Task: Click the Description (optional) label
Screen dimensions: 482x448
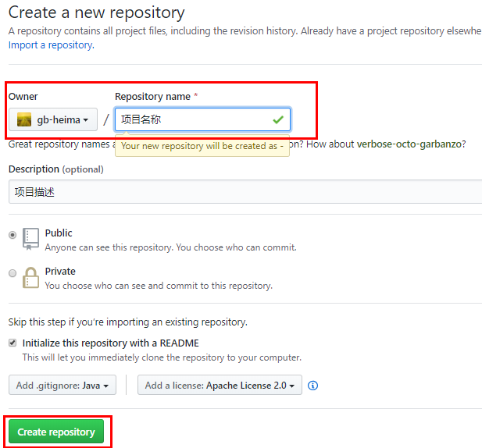Action: pos(56,169)
